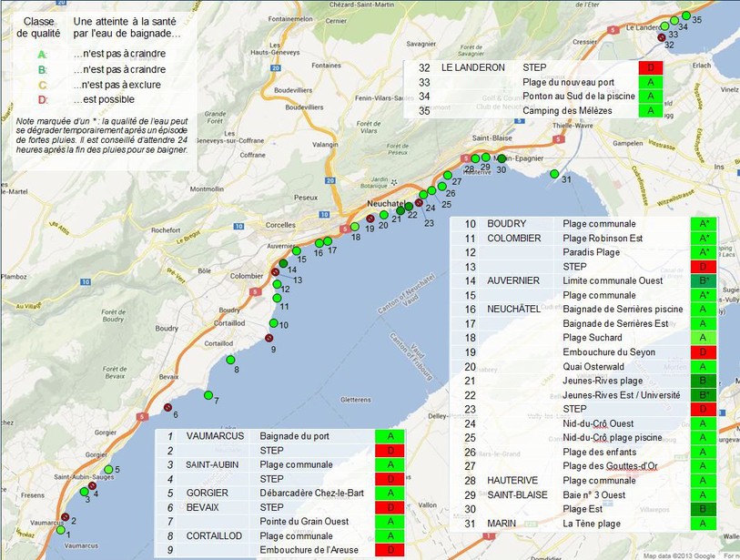Click 'Plage Robinson Est' row text

pyautogui.click(x=603, y=238)
